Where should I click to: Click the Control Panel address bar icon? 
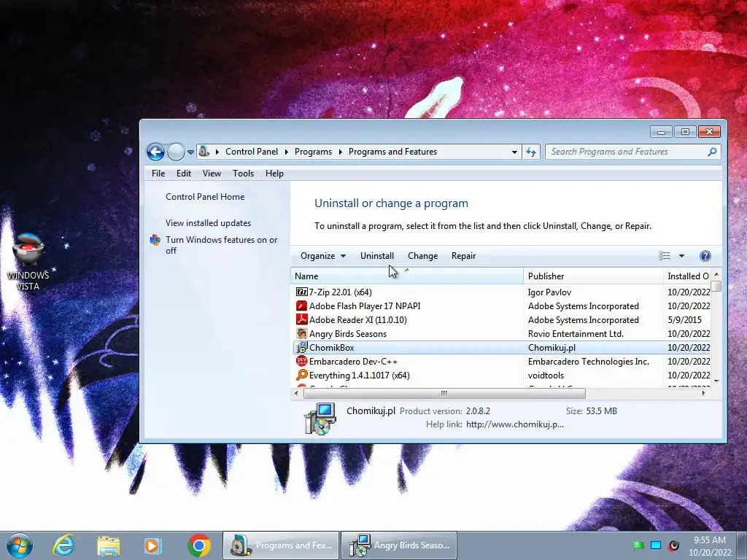click(204, 152)
